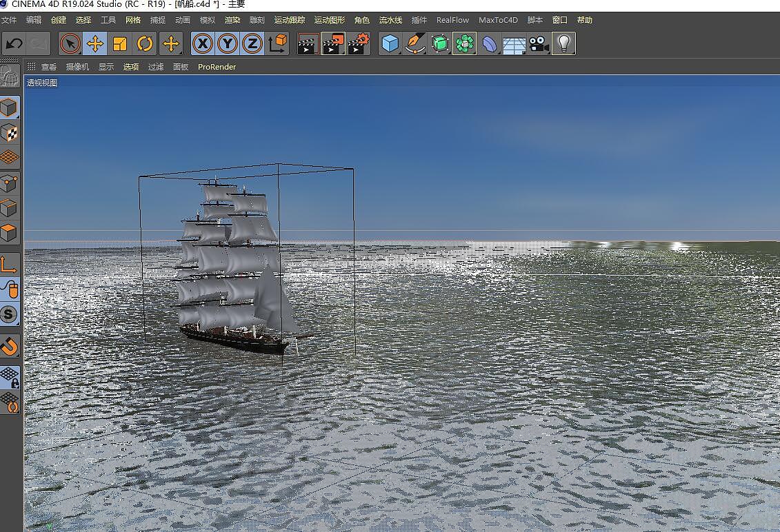Select the Scale tool
The height and width of the screenshot is (532, 780).
[x=119, y=43]
